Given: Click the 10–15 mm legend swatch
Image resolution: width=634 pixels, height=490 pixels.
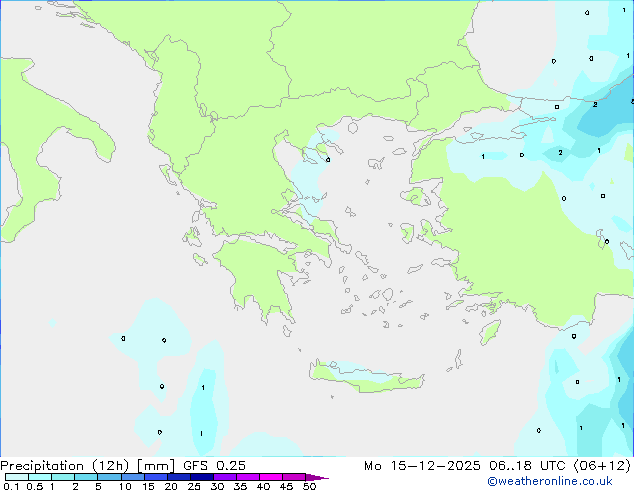Looking at the screenshot, I should tap(132, 477).
